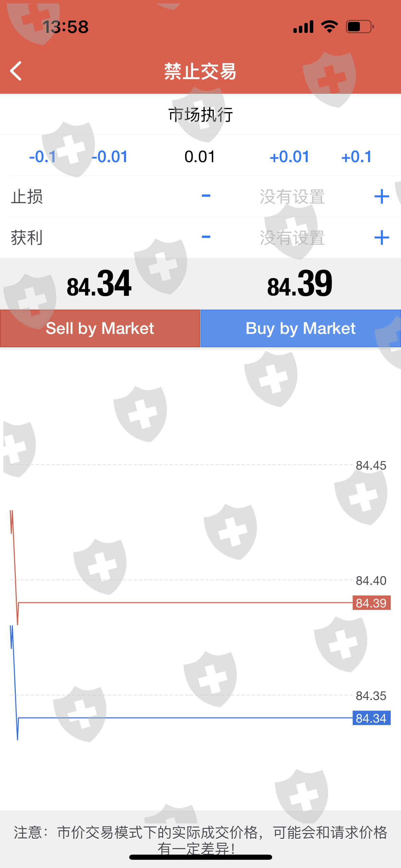Tap the red 84.39 chart price marker
Viewport: 401px width, 868px height.
point(371,603)
